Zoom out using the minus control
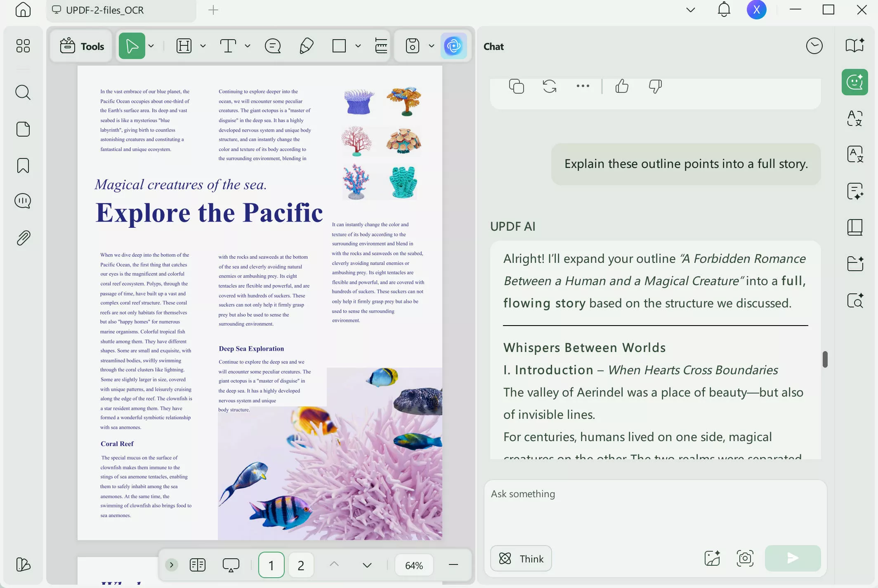Image resolution: width=878 pixels, height=588 pixels. (x=453, y=564)
